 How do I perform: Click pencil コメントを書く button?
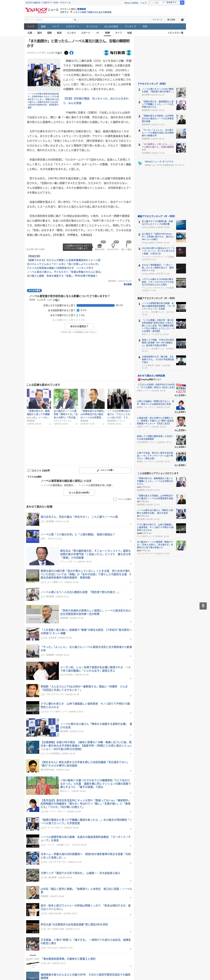coord(105,470)
